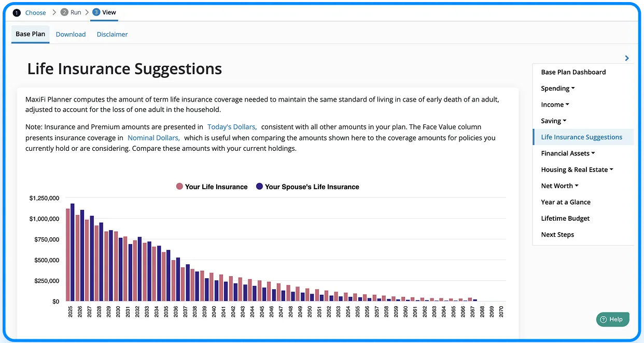Click the step 1 number circle
Screen dimensions: 644x343
(x=17, y=12)
